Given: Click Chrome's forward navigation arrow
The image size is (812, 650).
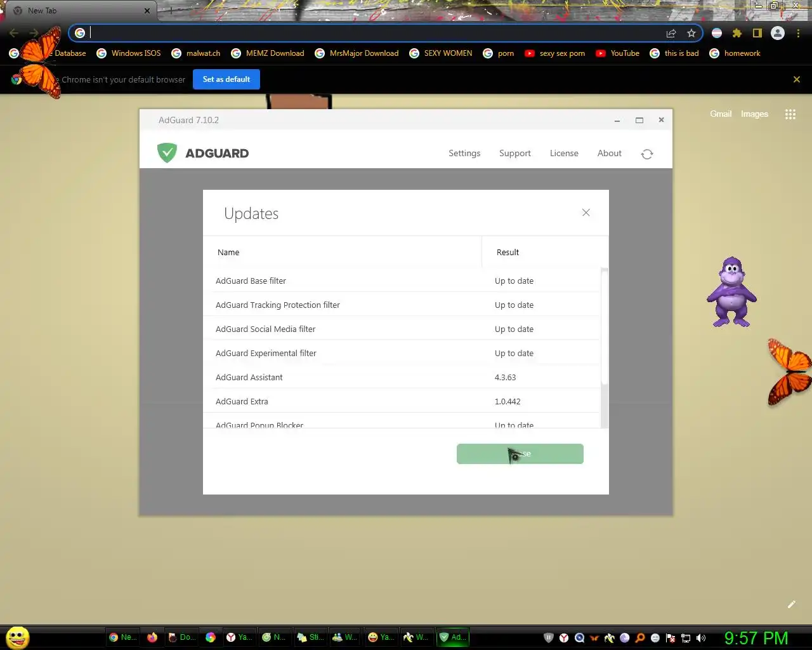Looking at the screenshot, I should point(34,33).
